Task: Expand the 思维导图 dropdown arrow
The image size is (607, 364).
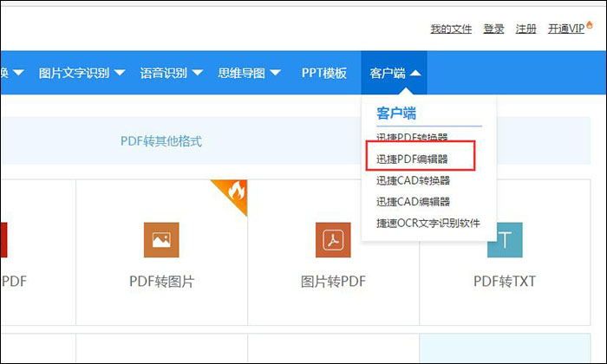Action: coord(275,72)
